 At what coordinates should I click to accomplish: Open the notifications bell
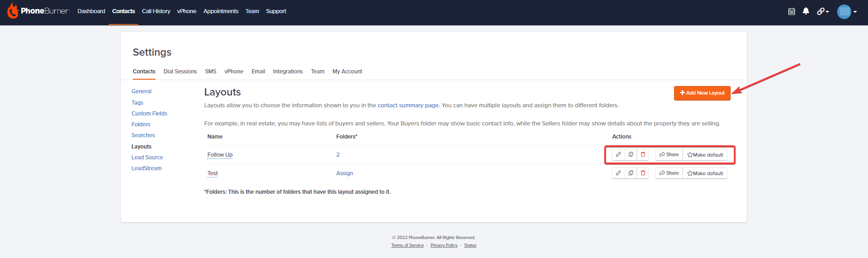(806, 11)
